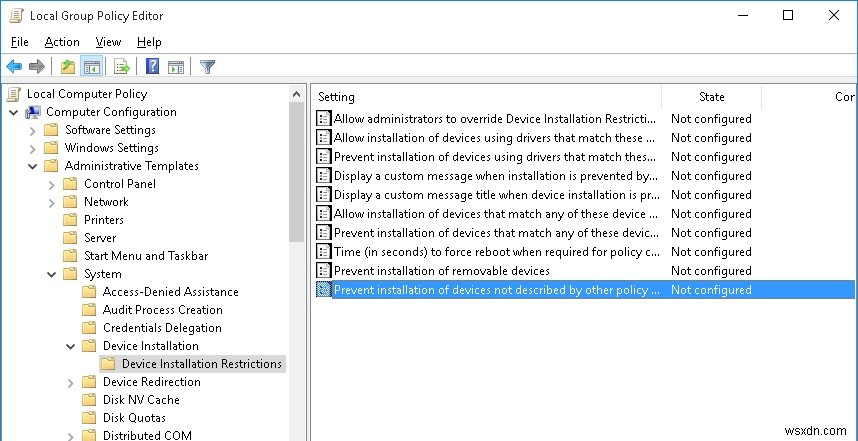Click the Forward arrow toolbar icon
The width and height of the screenshot is (858, 441).
(37, 67)
